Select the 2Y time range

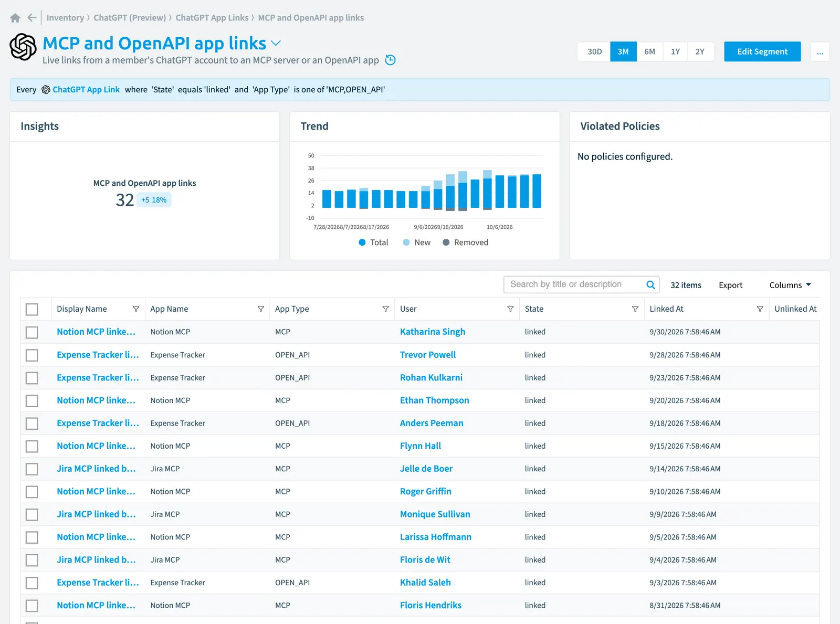click(x=700, y=51)
